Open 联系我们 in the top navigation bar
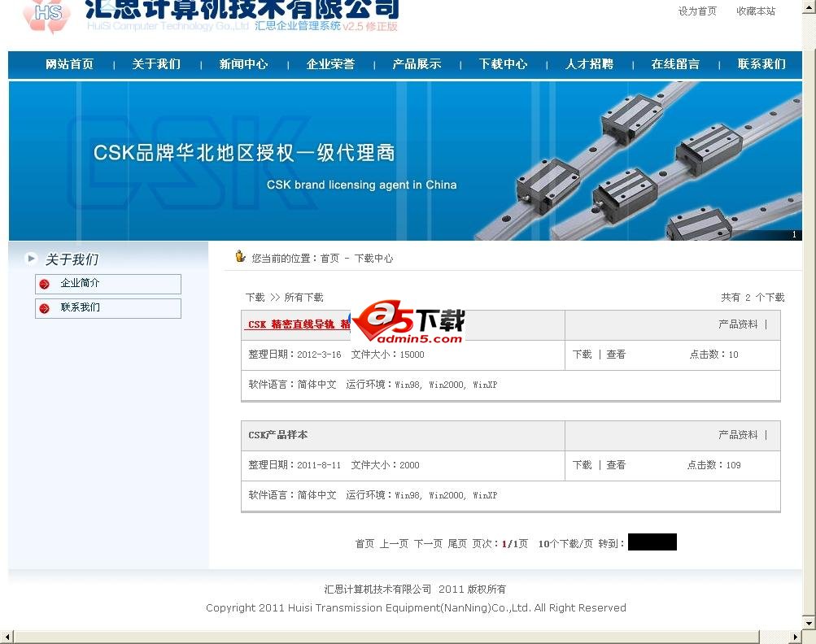816x644 pixels. [x=761, y=64]
